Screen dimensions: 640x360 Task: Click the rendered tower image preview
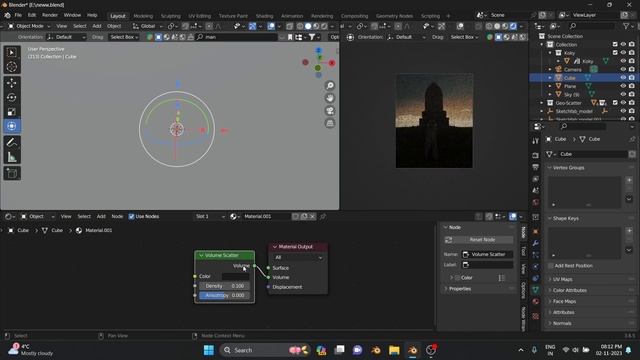pos(434,121)
